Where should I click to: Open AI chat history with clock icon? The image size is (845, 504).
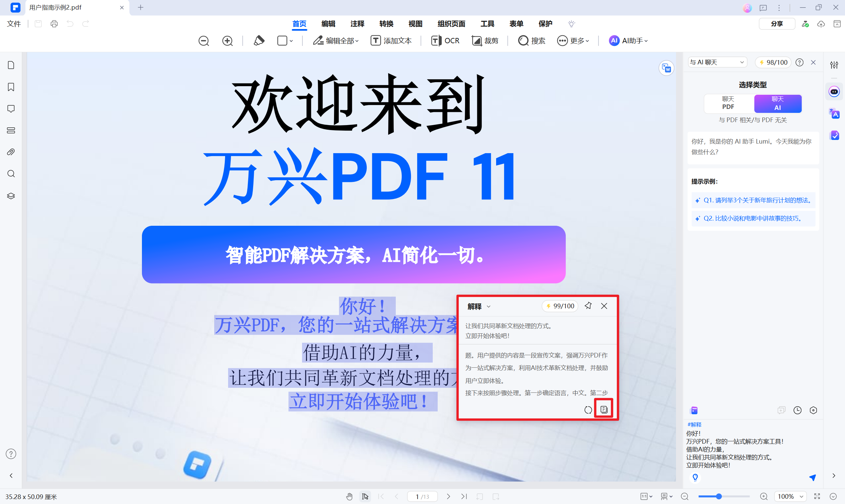click(798, 410)
